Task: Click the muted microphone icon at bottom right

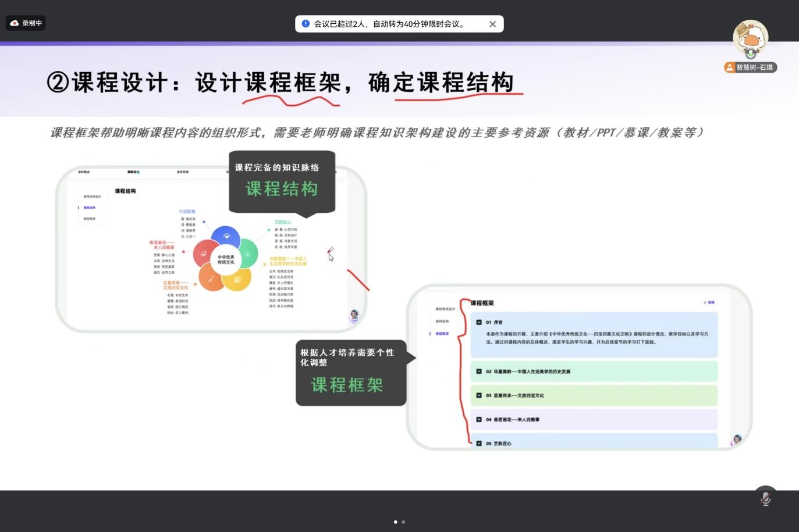Action: click(765, 498)
